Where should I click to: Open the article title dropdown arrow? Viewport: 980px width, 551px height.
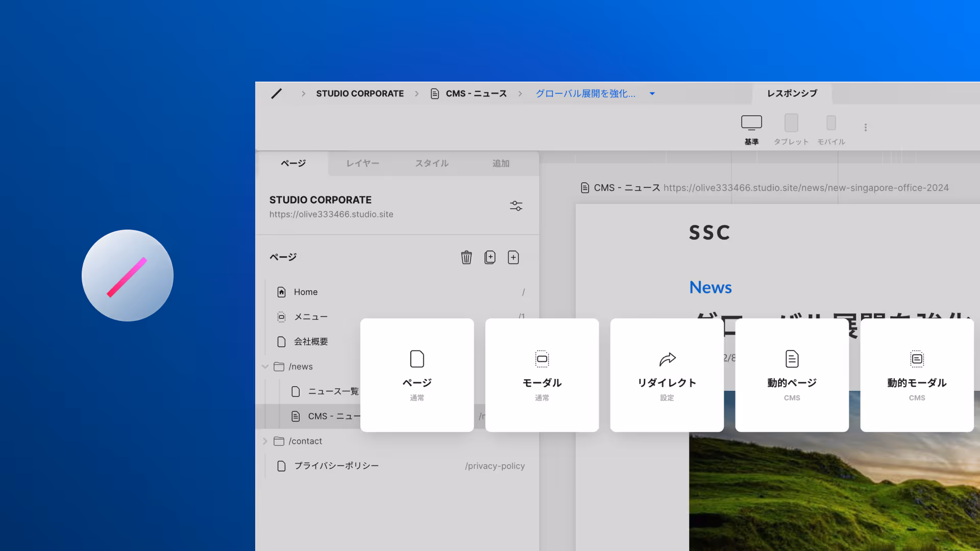652,94
